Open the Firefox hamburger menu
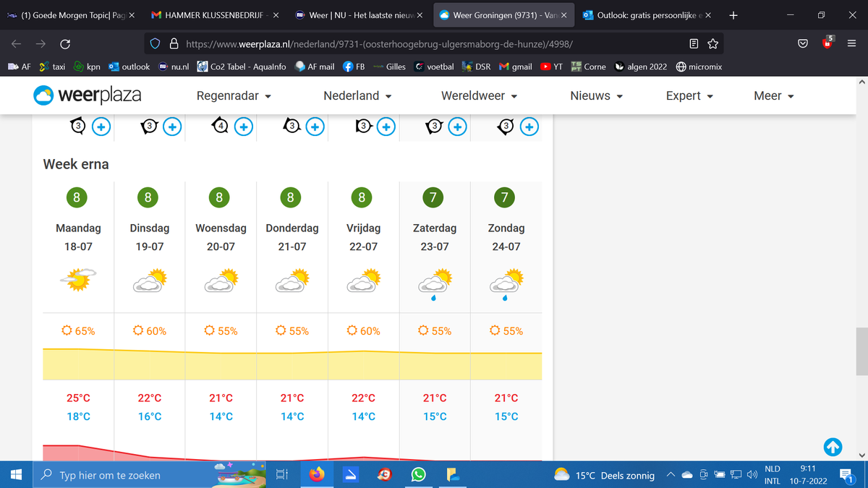868x488 pixels. click(x=851, y=44)
